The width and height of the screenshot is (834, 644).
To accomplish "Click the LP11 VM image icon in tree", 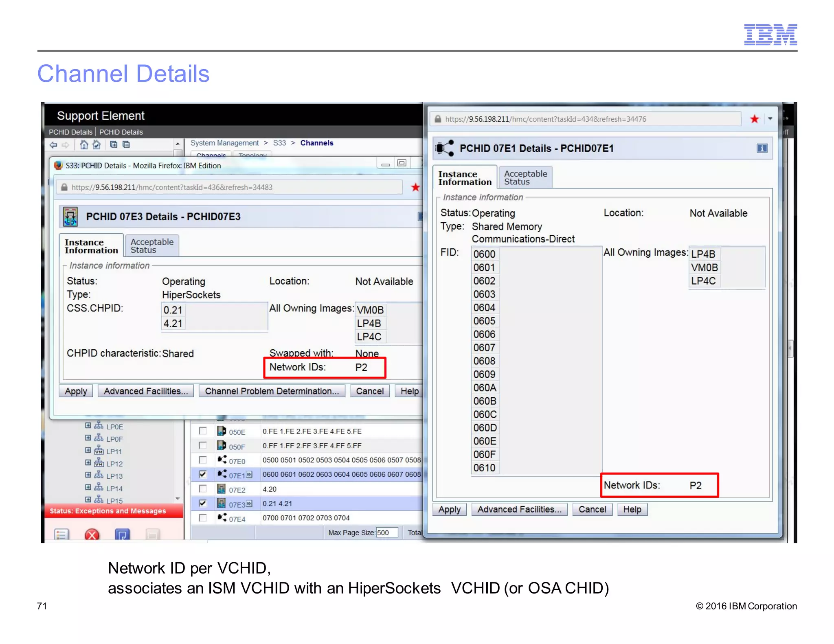I will coord(99,450).
